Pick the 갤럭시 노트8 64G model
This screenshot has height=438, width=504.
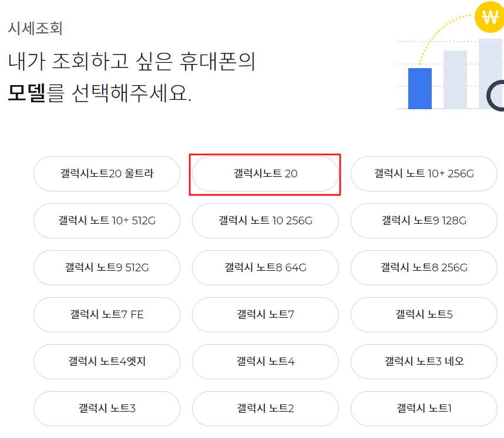pos(265,268)
